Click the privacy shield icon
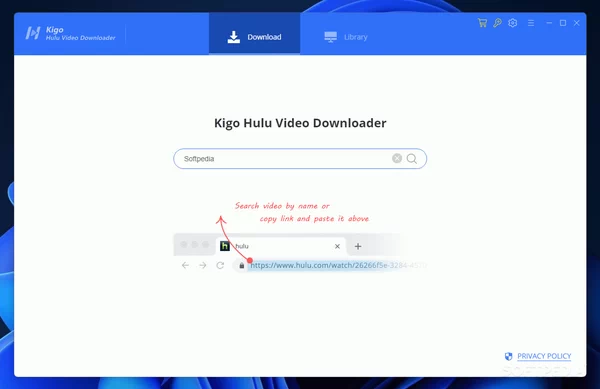600x389 pixels. [508, 356]
